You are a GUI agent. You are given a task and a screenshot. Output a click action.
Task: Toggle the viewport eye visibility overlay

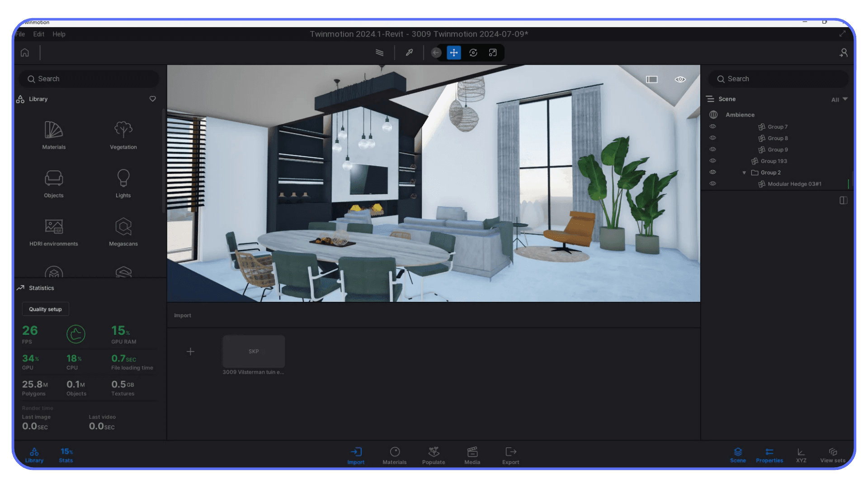click(x=680, y=79)
